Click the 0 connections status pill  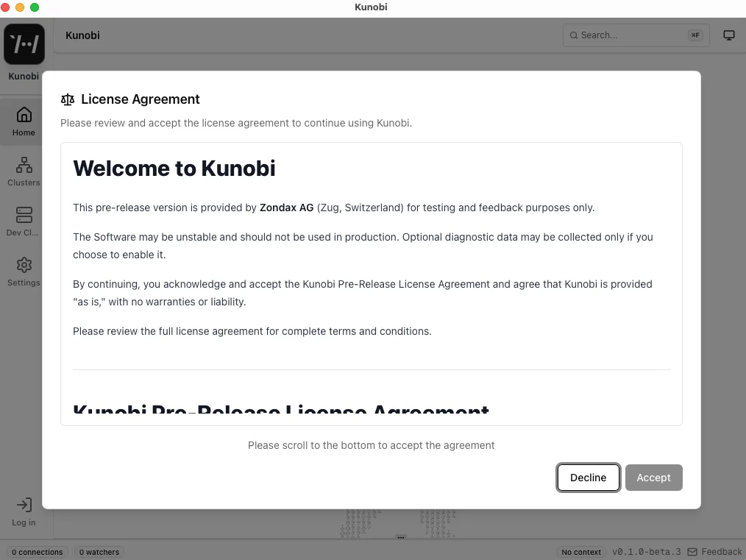coord(37,552)
